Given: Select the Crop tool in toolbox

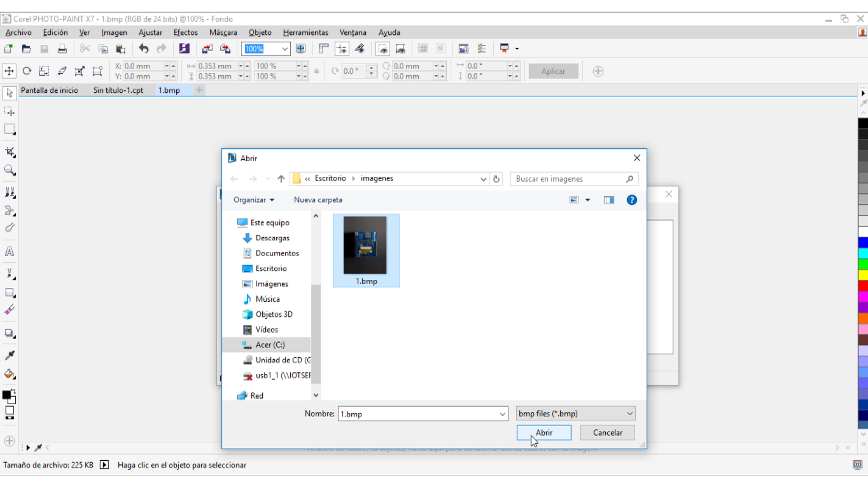Looking at the screenshot, I should [x=10, y=152].
